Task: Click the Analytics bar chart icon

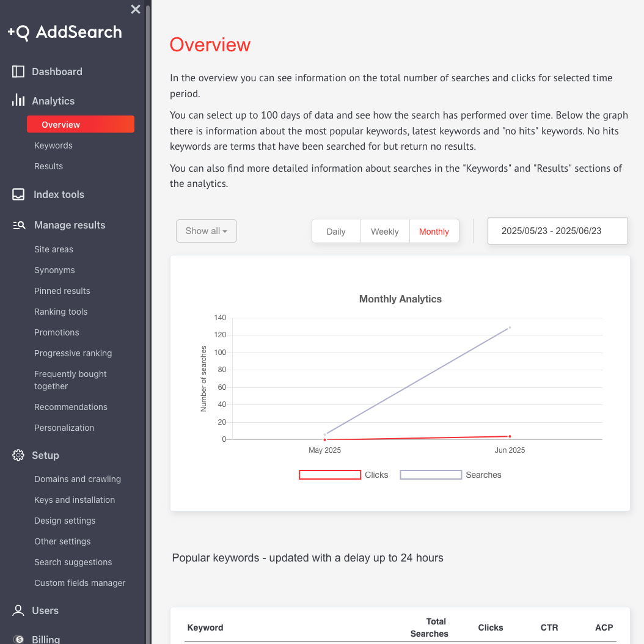Action: click(x=18, y=101)
